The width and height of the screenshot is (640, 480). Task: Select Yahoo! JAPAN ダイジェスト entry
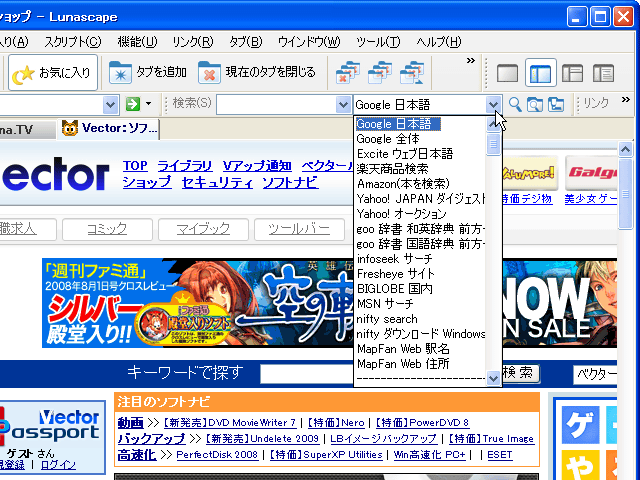pos(420,199)
